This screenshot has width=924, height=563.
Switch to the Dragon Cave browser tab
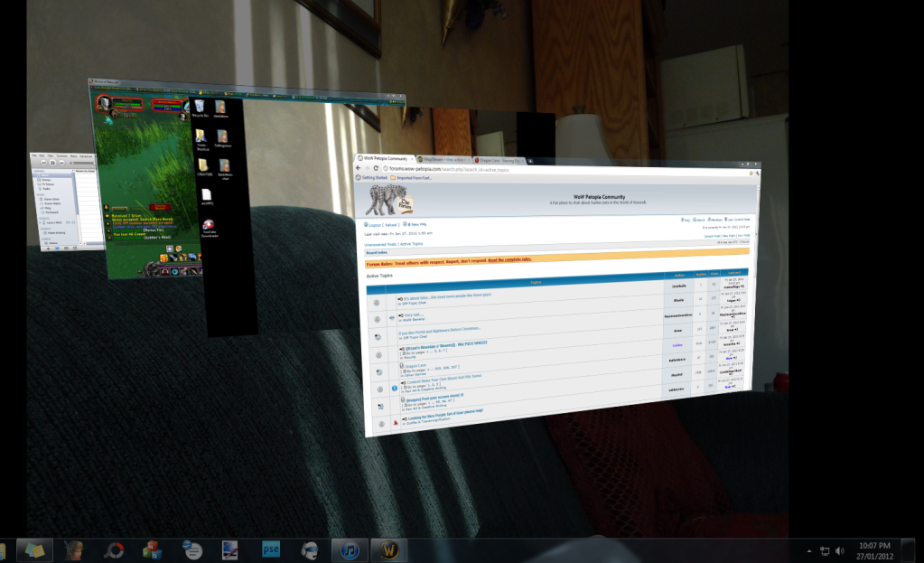[x=499, y=160]
